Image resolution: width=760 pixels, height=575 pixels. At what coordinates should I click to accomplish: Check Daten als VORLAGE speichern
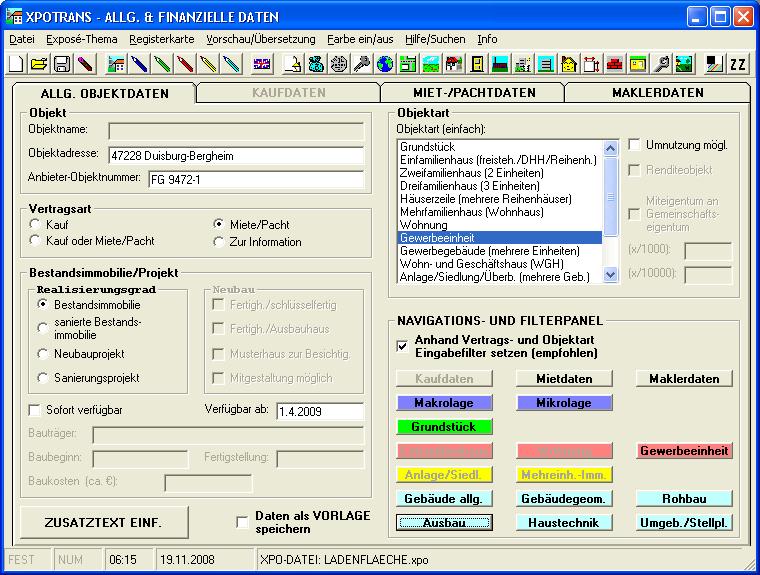click(x=241, y=522)
